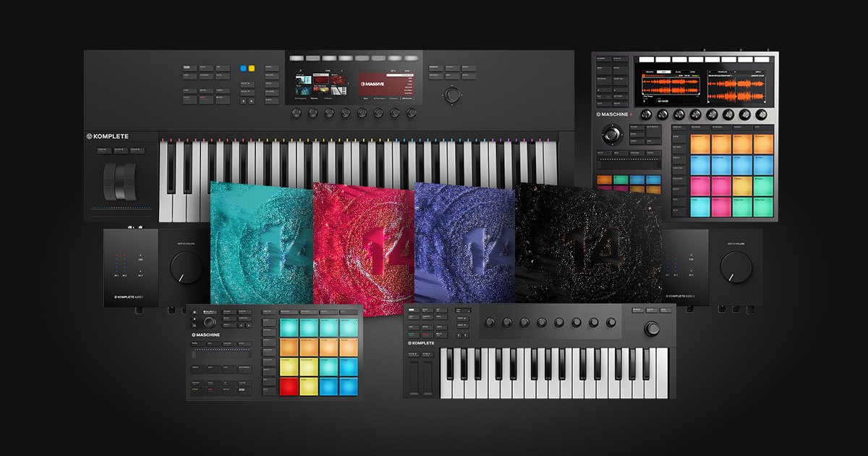
Task: Click the blue LED touch strip below the wheels
Action: click(x=121, y=209)
